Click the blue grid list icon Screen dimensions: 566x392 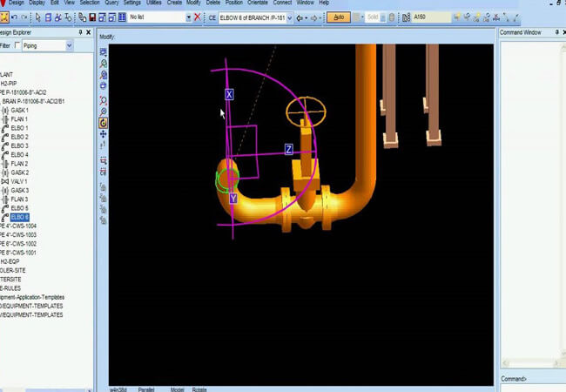123,17
